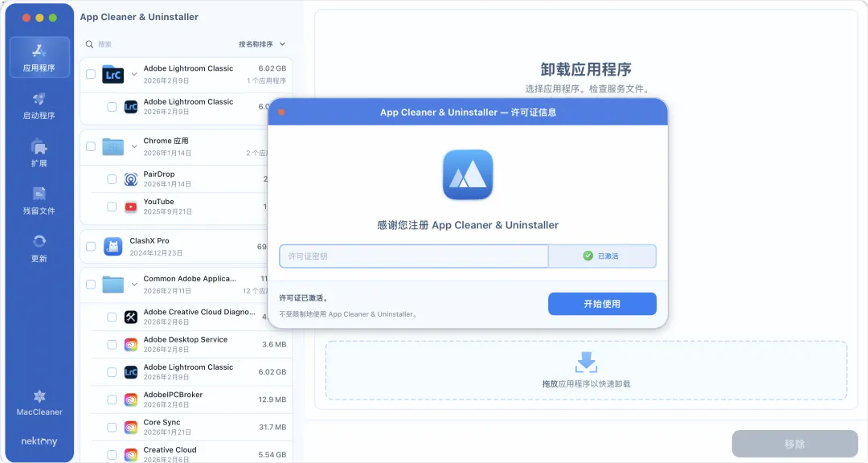This screenshot has width=868, height=463.
Task: Select the 31.7 MB size value
Action: pyautogui.click(x=272, y=428)
